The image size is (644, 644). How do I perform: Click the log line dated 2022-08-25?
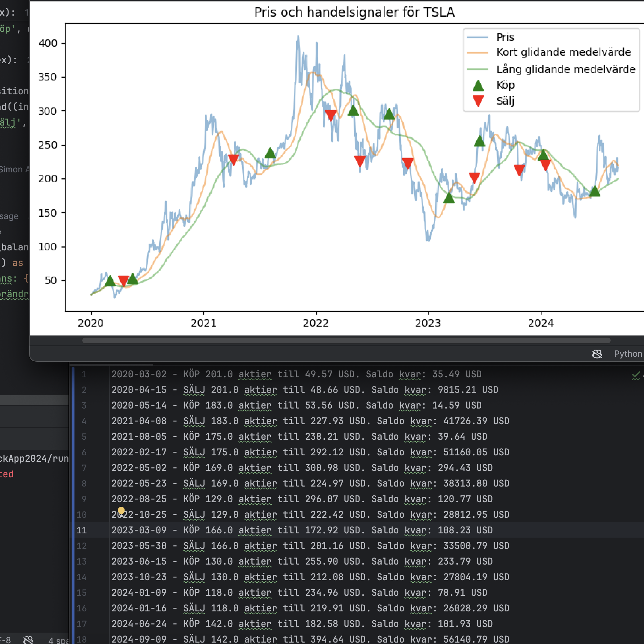pyautogui.click(x=302, y=499)
